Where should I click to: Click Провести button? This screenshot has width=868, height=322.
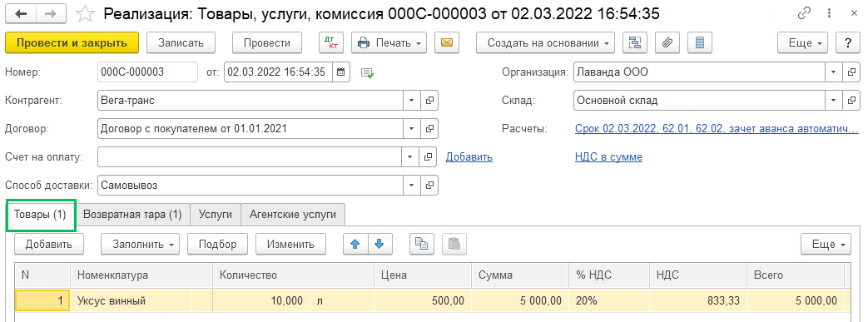pos(267,42)
